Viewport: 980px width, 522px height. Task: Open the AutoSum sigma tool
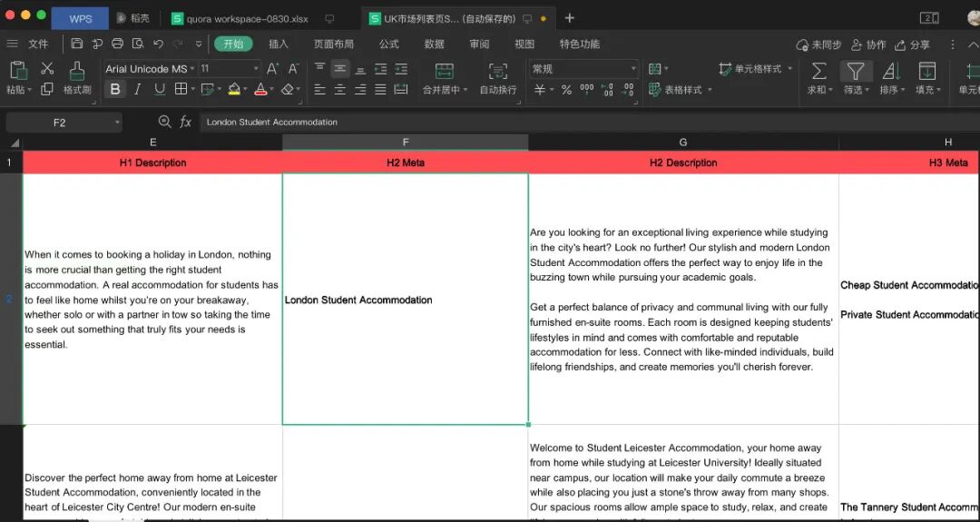coord(818,71)
